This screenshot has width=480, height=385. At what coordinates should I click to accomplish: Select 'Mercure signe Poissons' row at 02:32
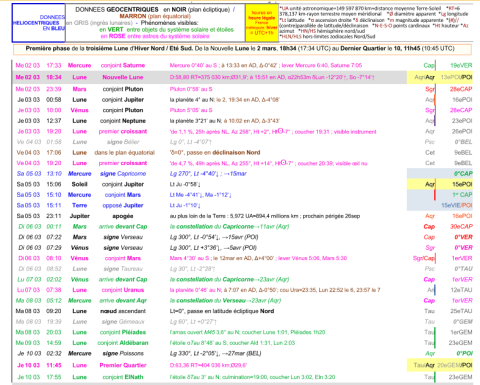[x=242, y=353]
